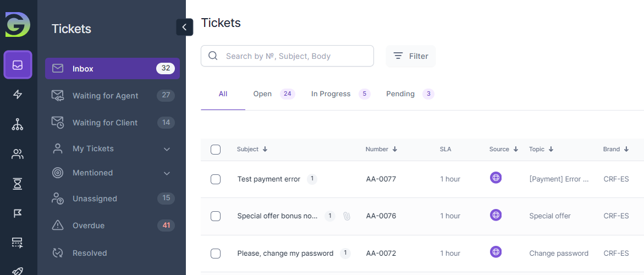Click the paperclip attachment icon on AA-0076
Viewport: 644px width, 275px height.
(x=346, y=216)
